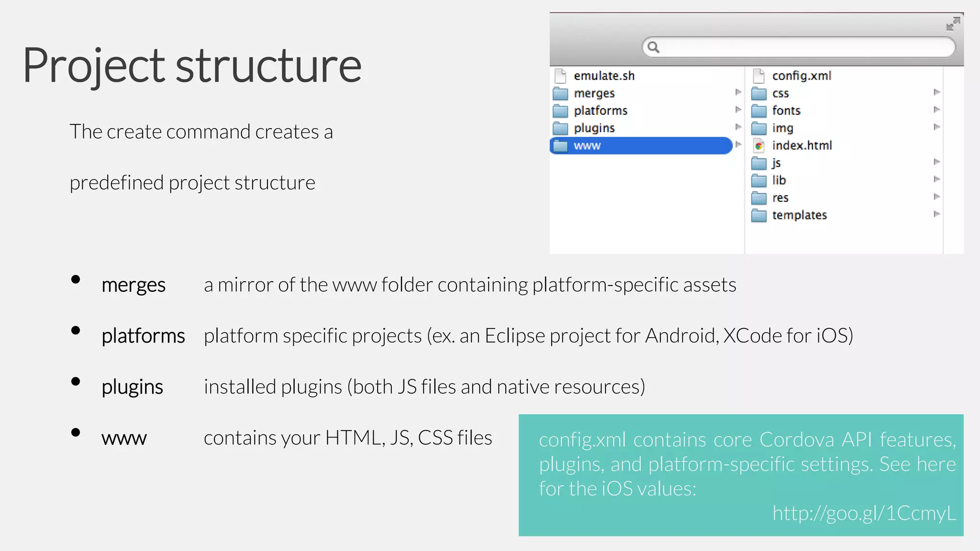Image resolution: width=980 pixels, height=551 pixels.
Task: Select the css folder name
Action: click(x=780, y=94)
